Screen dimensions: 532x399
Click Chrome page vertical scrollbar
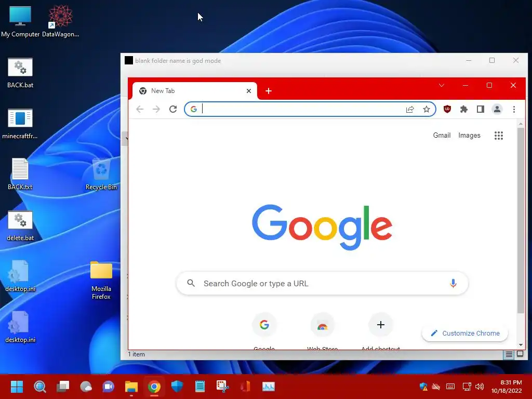[x=521, y=220]
